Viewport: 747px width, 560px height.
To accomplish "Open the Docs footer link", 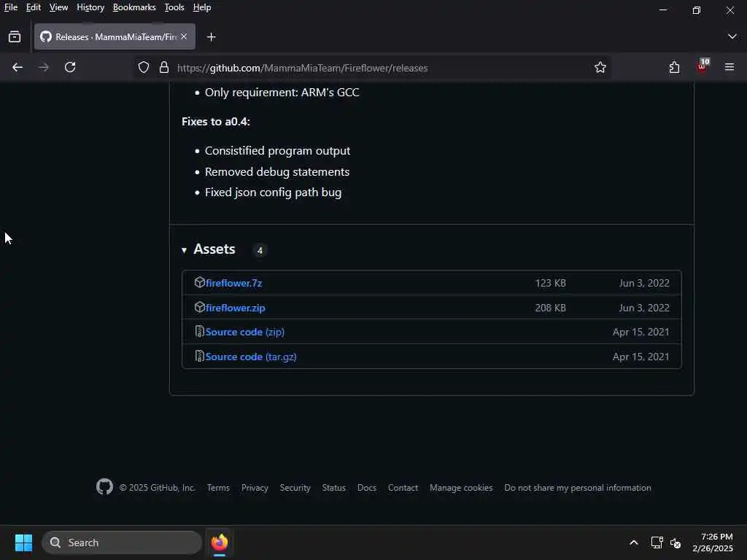I will point(367,488).
